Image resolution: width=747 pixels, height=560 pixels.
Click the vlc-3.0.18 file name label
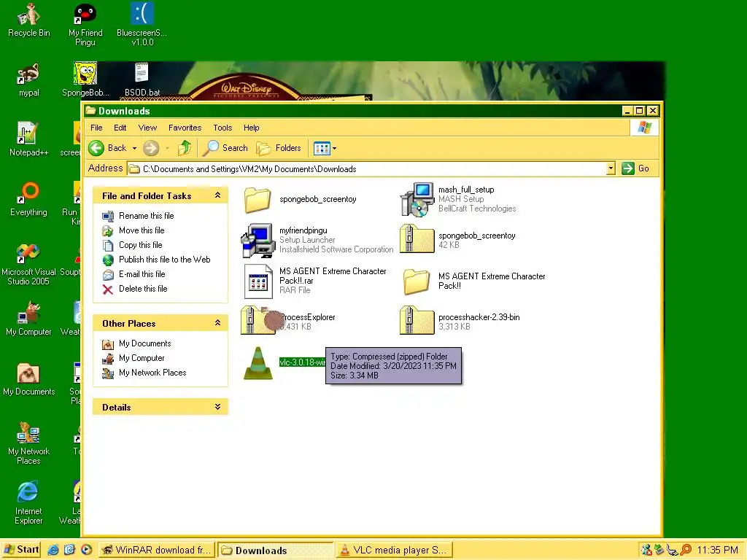[x=302, y=362]
